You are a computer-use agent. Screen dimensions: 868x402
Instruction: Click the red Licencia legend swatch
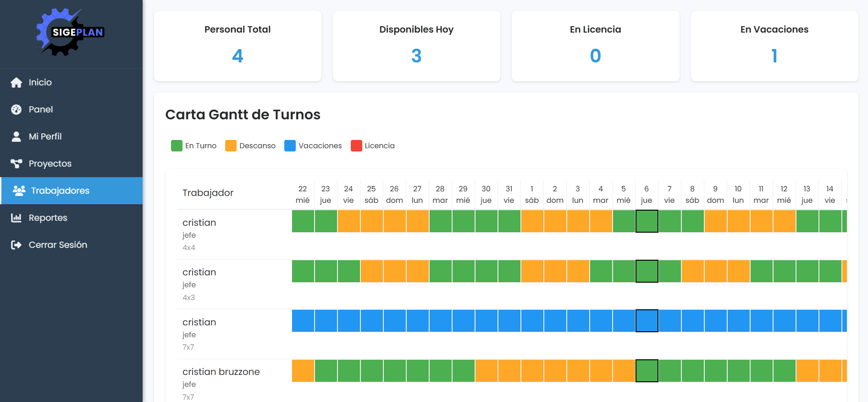[x=356, y=146]
